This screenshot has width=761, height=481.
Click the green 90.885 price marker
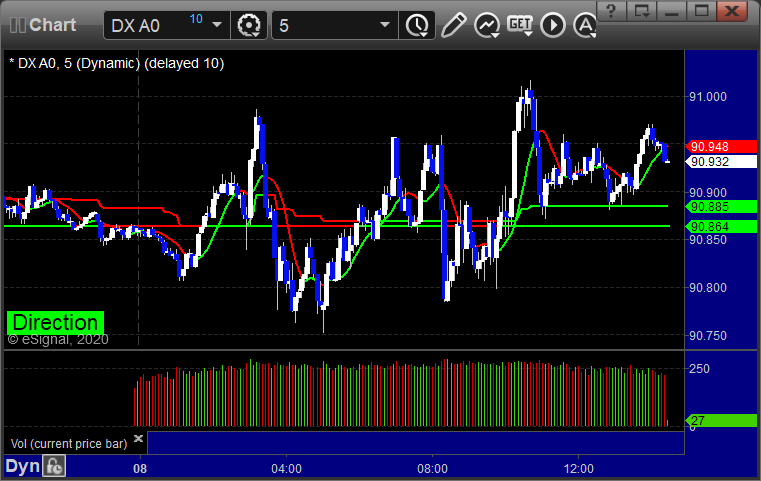pyautogui.click(x=721, y=207)
